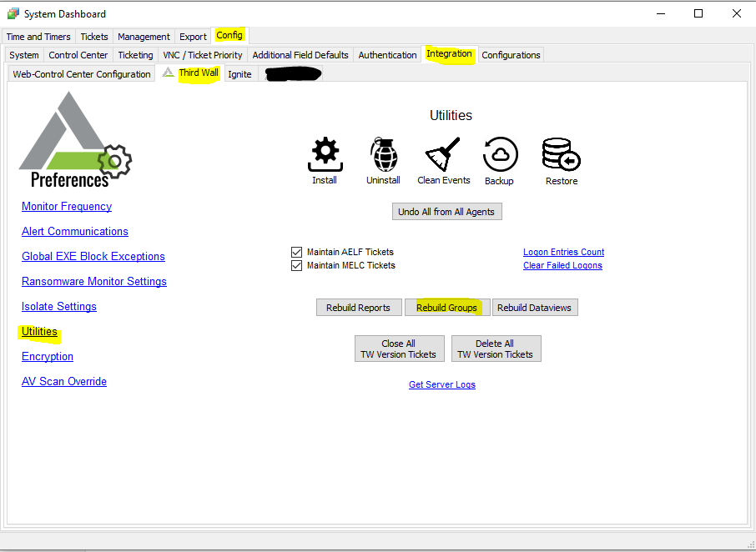The image size is (756, 552).
Task: Click the Install gear icon
Action: 325,154
